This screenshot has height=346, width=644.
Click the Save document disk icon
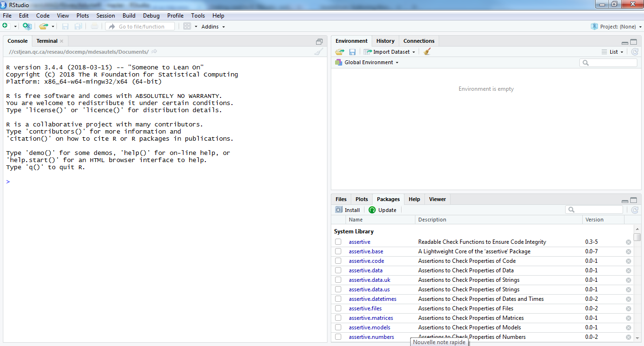pyautogui.click(x=65, y=26)
